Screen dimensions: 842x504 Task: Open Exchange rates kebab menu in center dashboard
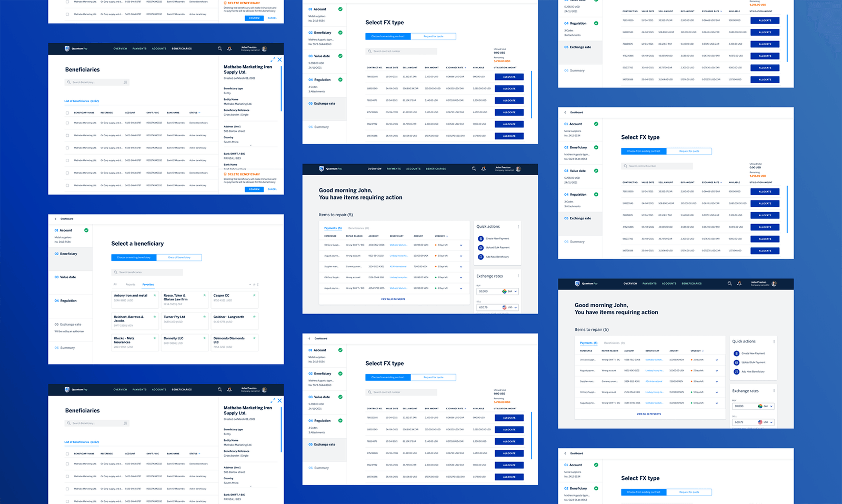click(518, 276)
